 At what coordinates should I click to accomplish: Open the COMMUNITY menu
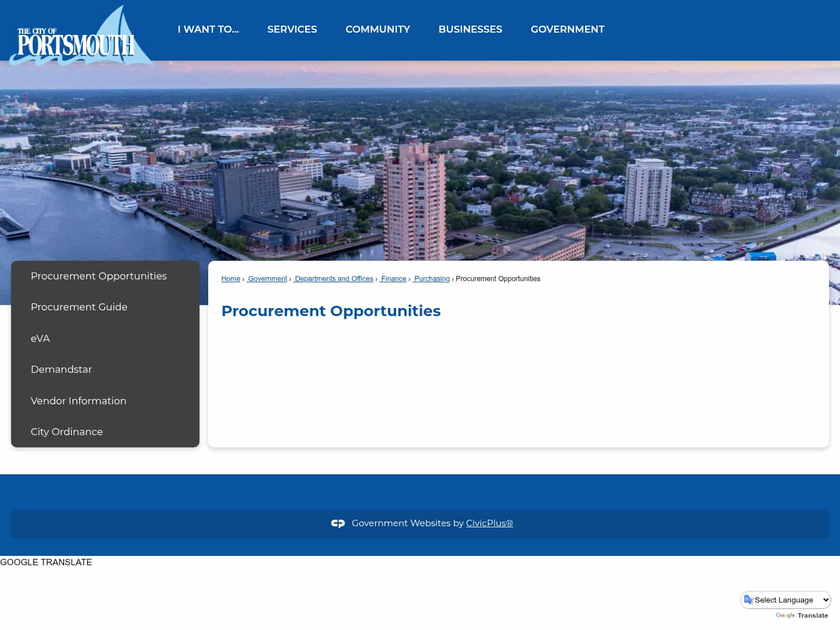coord(378,29)
